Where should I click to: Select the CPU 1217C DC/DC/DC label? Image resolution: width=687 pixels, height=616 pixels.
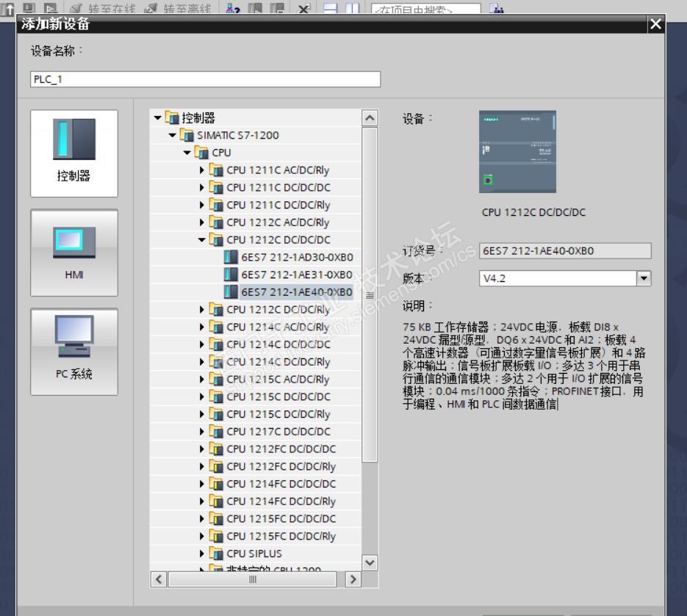278,432
